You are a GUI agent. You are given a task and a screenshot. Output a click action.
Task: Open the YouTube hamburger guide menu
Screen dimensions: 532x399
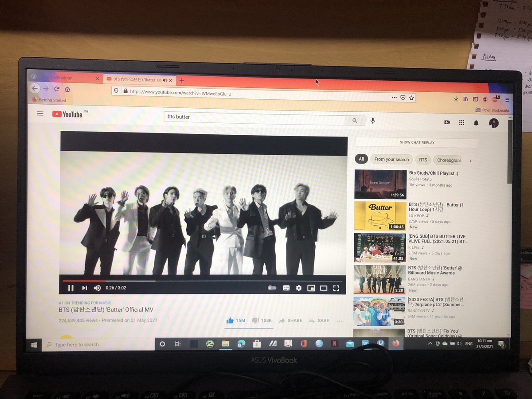40,113
